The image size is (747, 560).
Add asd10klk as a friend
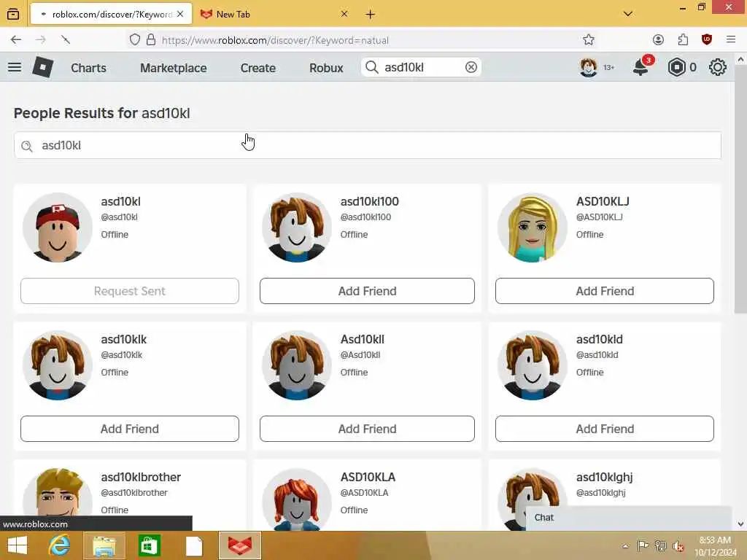click(x=130, y=429)
